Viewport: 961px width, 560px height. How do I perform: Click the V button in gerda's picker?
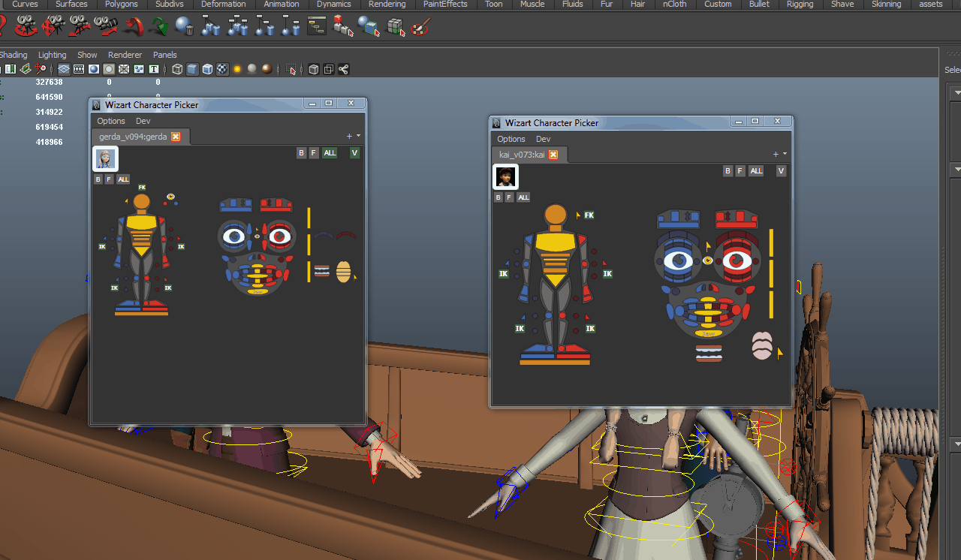(x=354, y=152)
